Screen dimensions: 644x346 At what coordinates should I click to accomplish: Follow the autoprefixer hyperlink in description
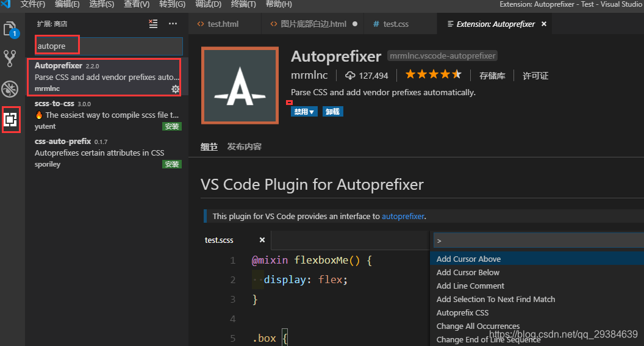click(x=403, y=216)
